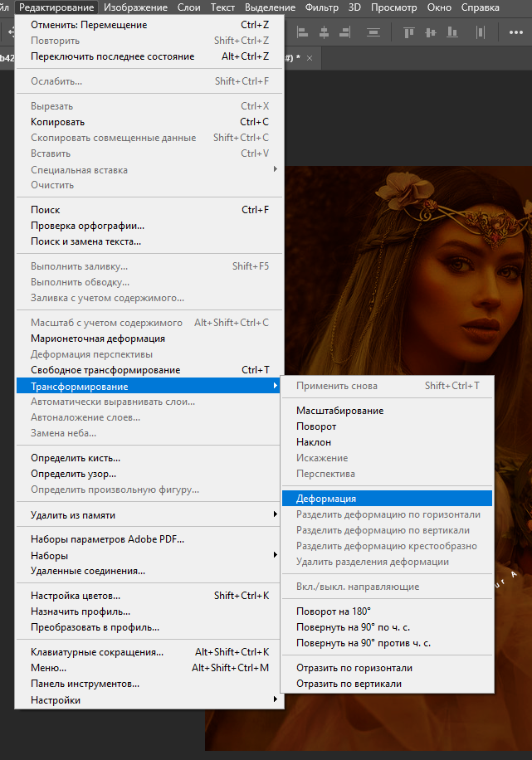Click the align vertical centers icon
Image resolution: width=532 pixels, height=760 pixels.
(x=429, y=34)
